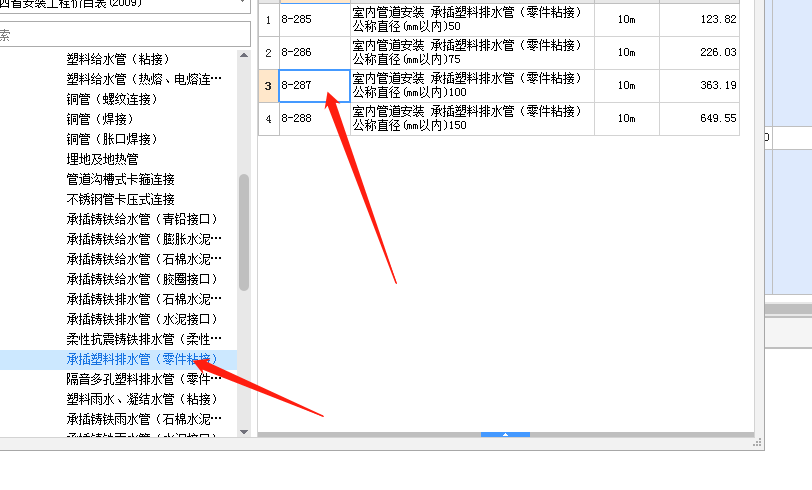Click price cell 226.03
The height and width of the screenshot is (490, 812).
tap(699, 53)
